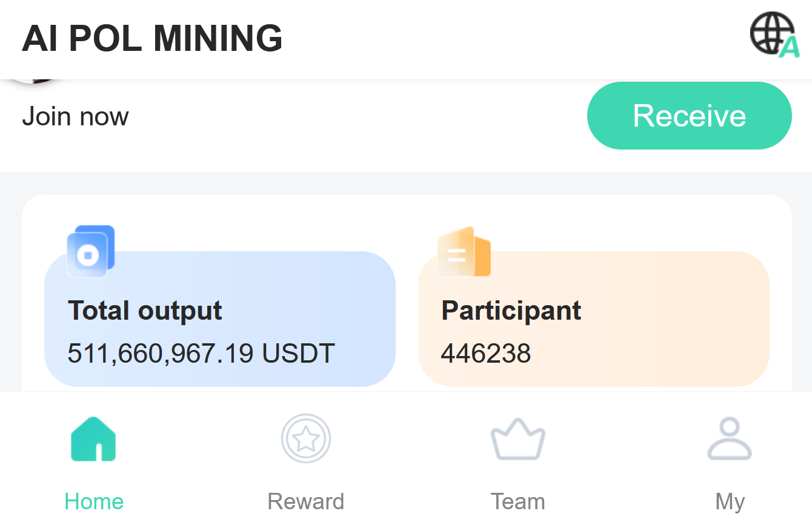Open the Reward star medal icon
The width and height of the screenshot is (812, 531).
click(306, 439)
